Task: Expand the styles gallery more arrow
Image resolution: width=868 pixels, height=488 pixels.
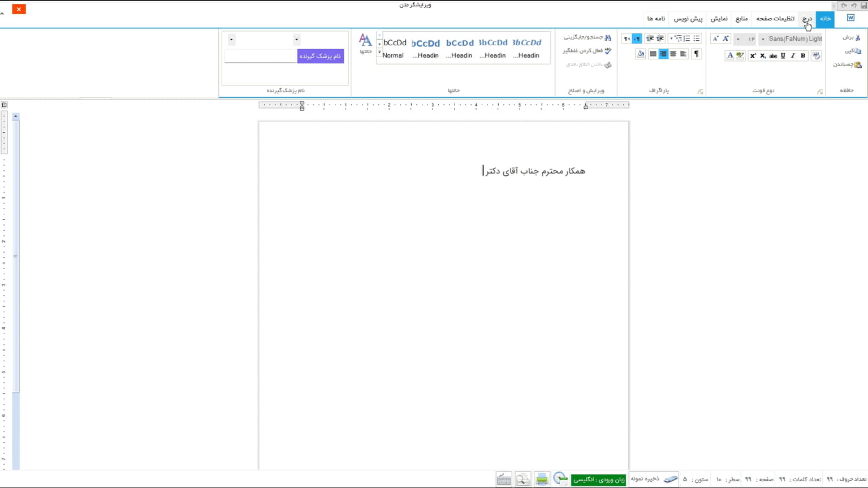Action: 379,52
